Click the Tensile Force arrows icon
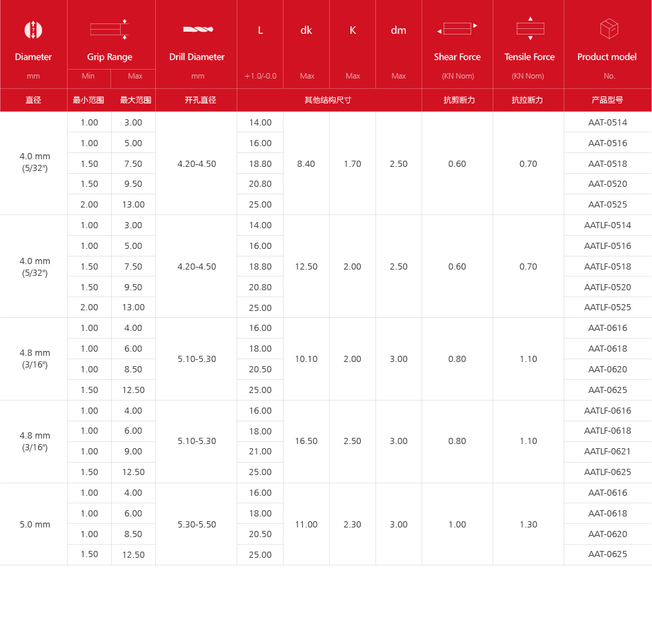Image resolution: width=652 pixels, height=644 pixels. 530,28
